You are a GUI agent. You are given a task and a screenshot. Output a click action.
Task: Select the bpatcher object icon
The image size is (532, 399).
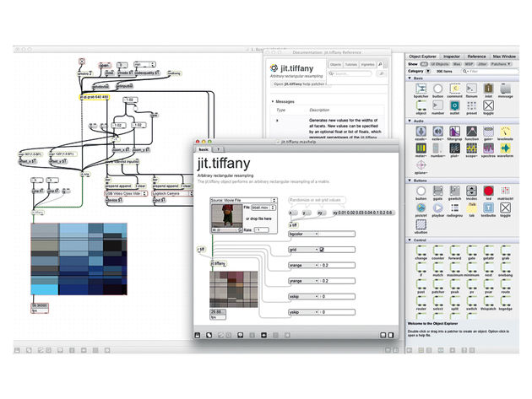421,89
